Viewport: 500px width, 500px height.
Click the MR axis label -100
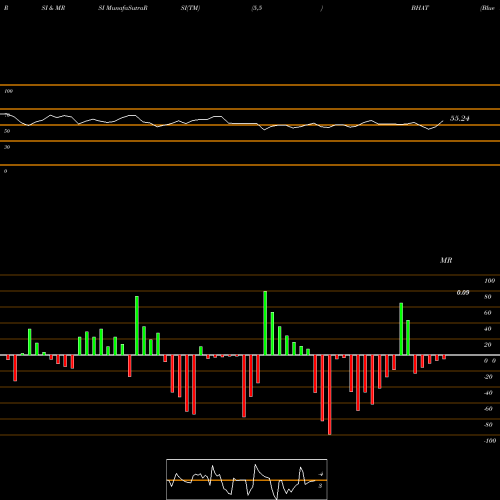pyautogui.click(x=490, y=441)
